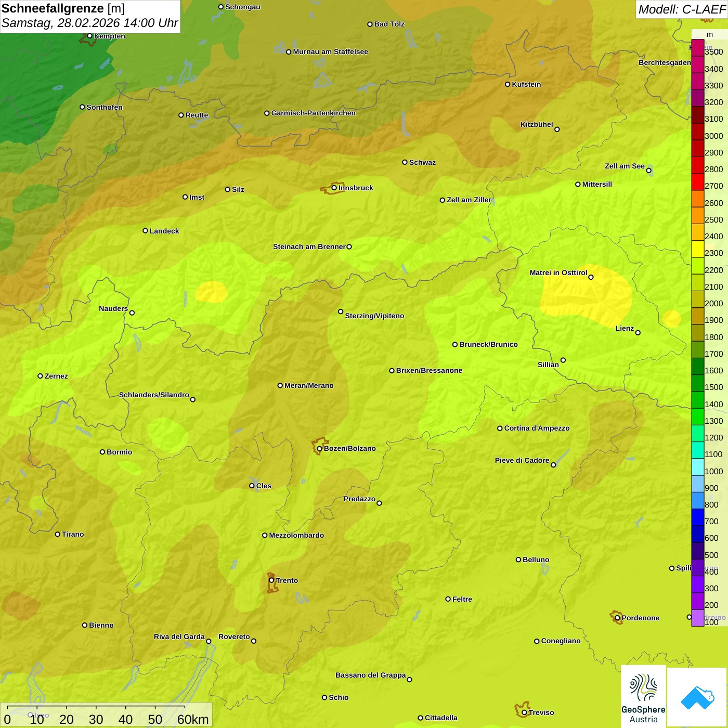The image size is (728, 728).
Task: Click the blue 700 m legend swatch
Action: [x=698, y=517]
